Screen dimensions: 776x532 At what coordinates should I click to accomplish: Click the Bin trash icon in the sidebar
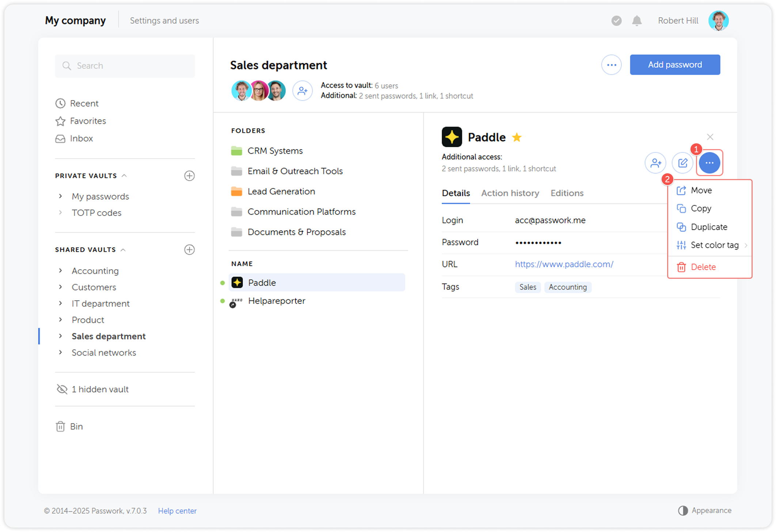coord(60,426)
